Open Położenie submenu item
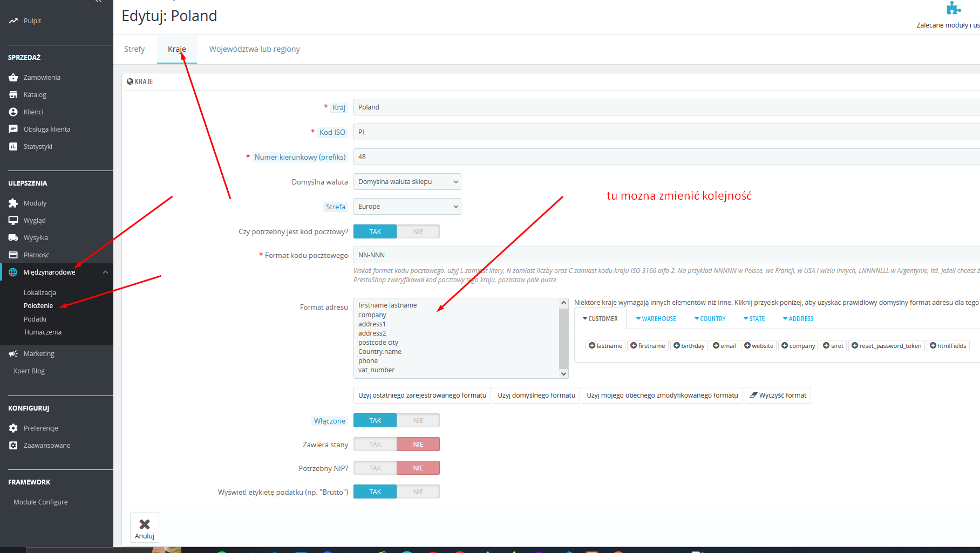 (38, 306)
